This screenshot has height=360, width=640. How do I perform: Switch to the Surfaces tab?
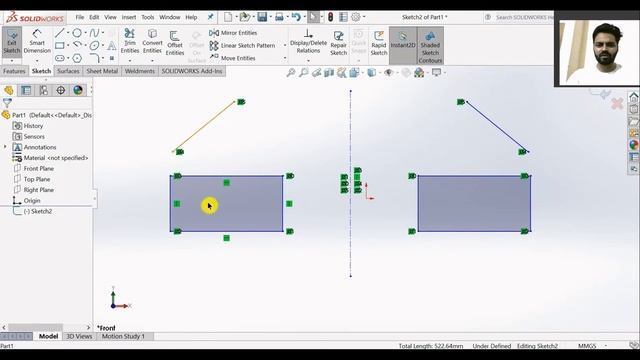[x=68, y=71]
